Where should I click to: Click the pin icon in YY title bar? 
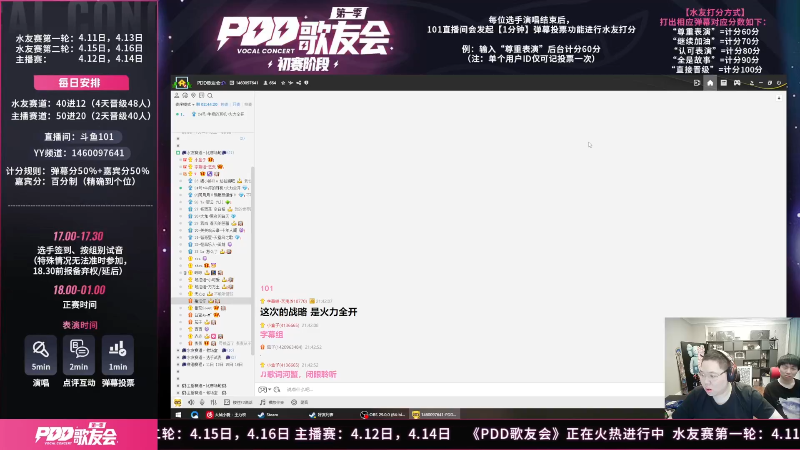click(290, 83)
